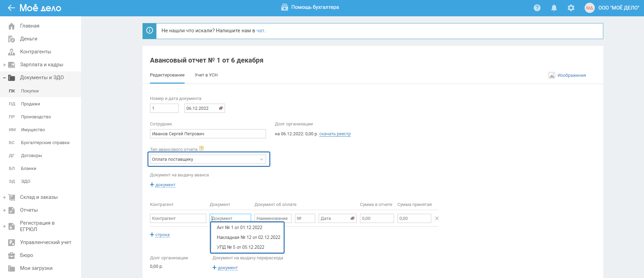Click the info icon in the notice banner
The image size is (644, 278).
(149, 31)
